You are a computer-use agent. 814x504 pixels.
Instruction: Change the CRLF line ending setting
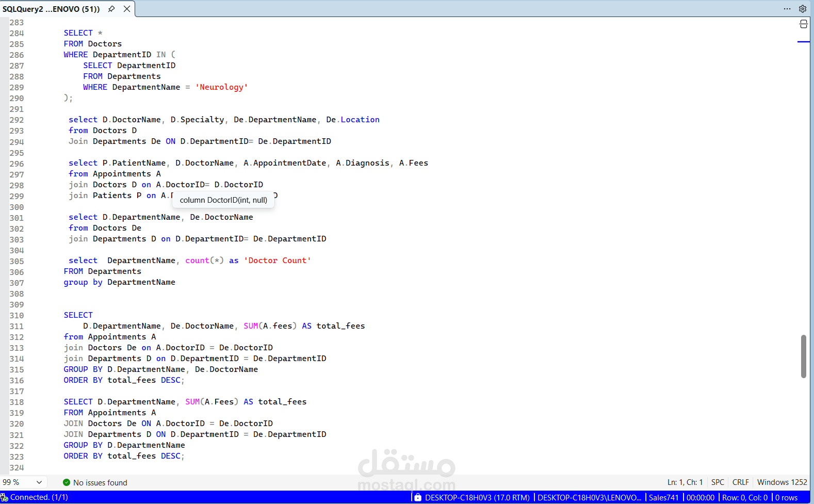point(740,482)
